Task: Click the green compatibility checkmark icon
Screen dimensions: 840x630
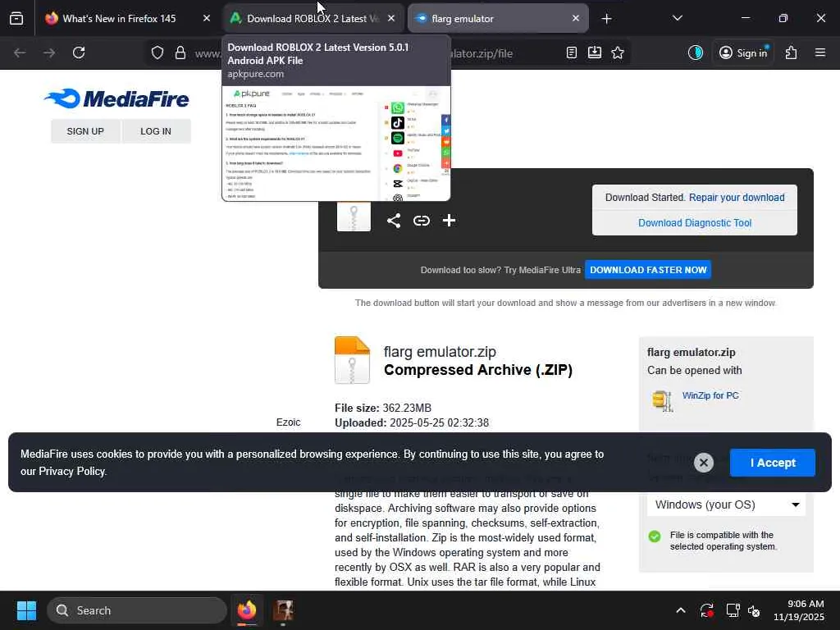Action: [655, 536]
